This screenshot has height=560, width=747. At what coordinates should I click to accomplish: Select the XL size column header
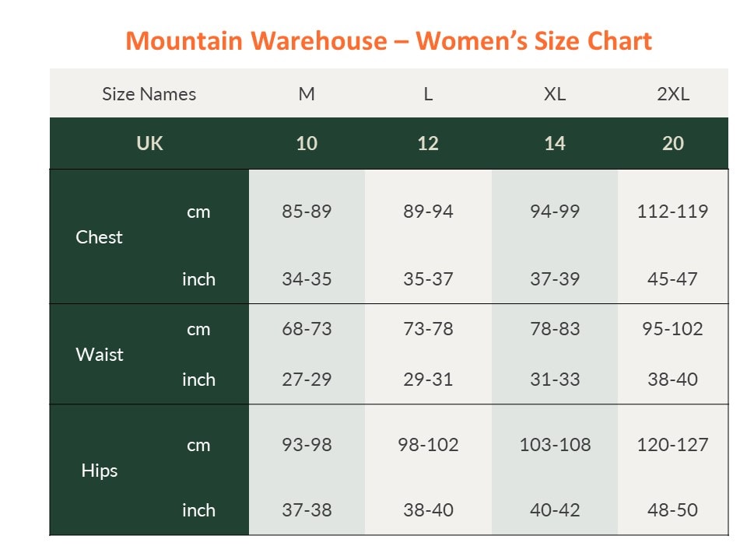[554, 94]
